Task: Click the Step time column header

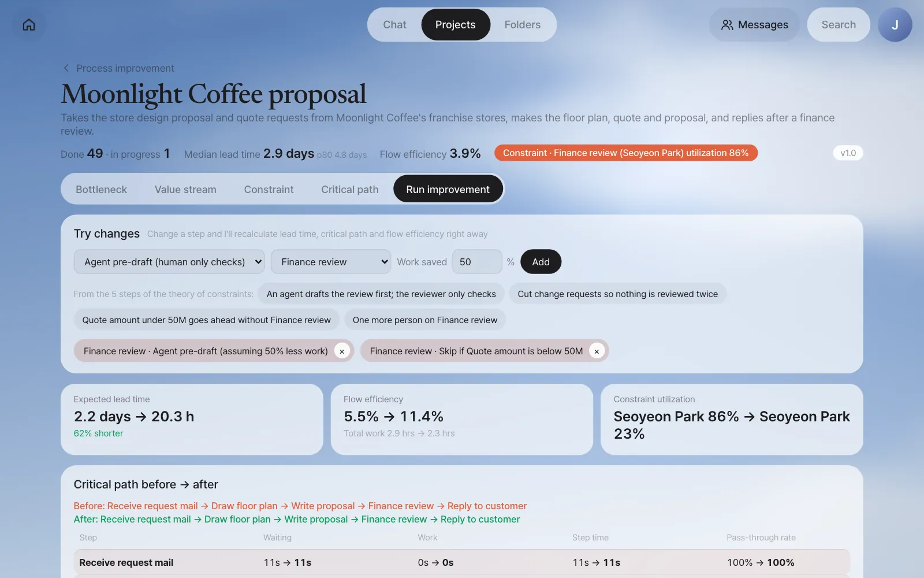Action: [x=590, y=538]
